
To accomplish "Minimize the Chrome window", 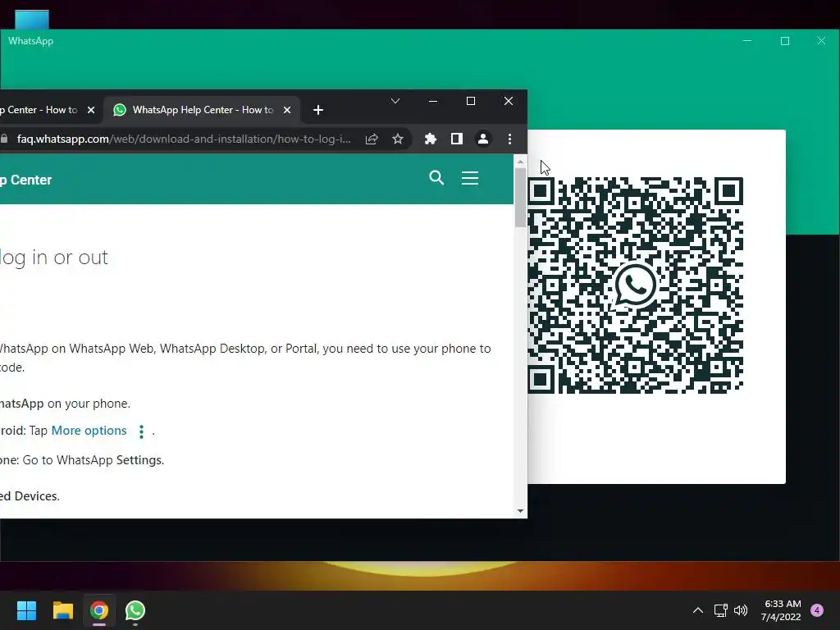I will 433,101.
